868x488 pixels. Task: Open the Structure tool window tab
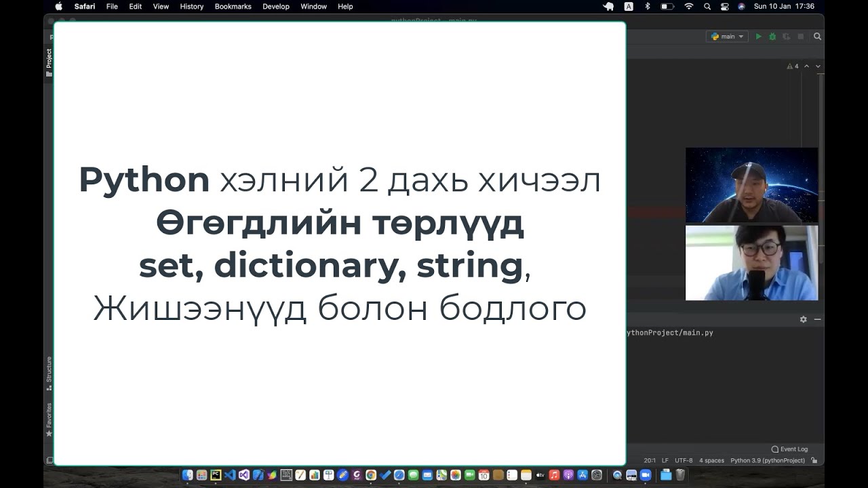click(49, 373)
